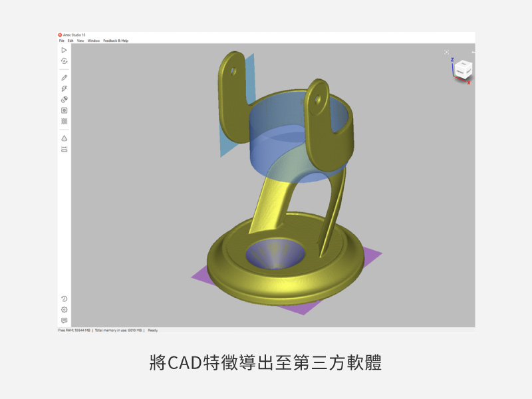Click the halftone pattern sidebar icon

(64, 122)
